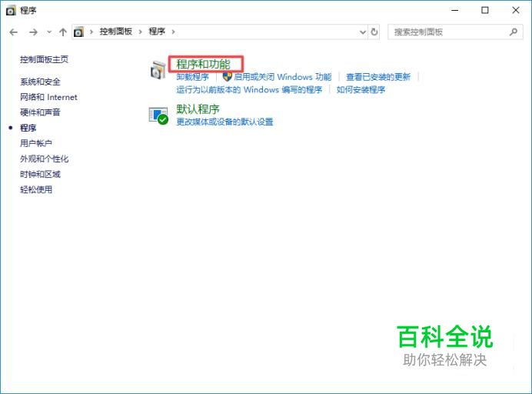532x394 pixels.
Task: Open the recent locations dropdown arrow
Action: [49, 32]
